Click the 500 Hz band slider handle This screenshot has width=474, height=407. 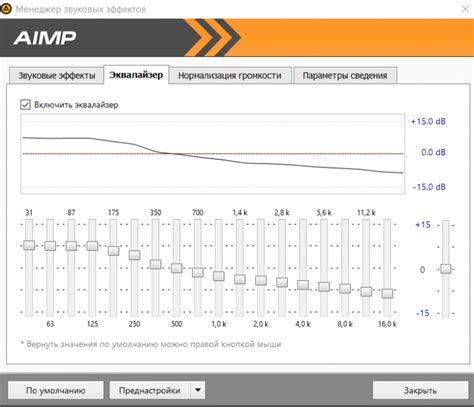pyautogui.click(x=177, y=268)
